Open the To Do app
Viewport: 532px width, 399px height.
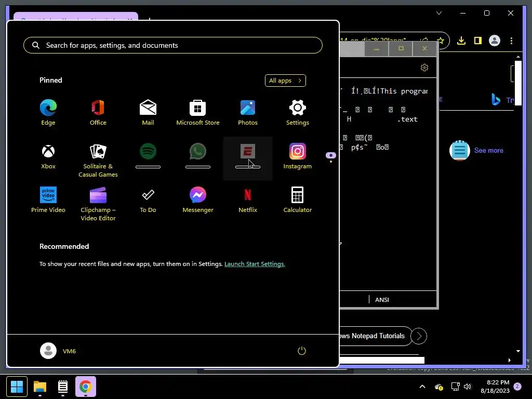[148, 200]
